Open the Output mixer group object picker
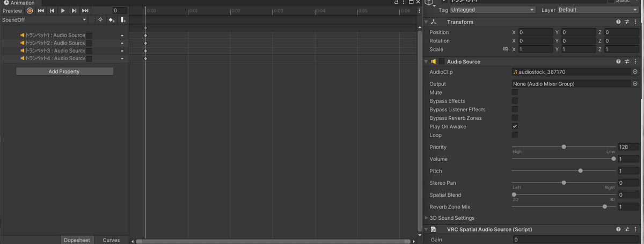Screen dimensions: 644x244 tap(635, 84)
